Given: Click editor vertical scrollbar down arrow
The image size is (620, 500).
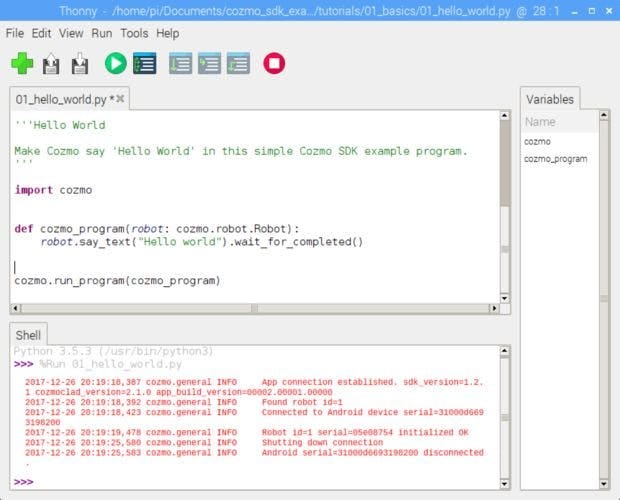Looking at the screenshot, I should [505, 298].
